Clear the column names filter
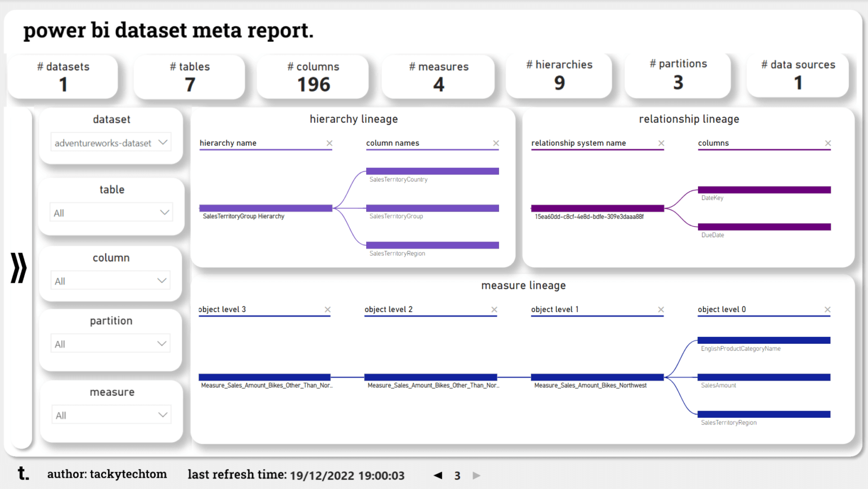The width and height of the screenshot is (868, 489). tap(496, 143)
